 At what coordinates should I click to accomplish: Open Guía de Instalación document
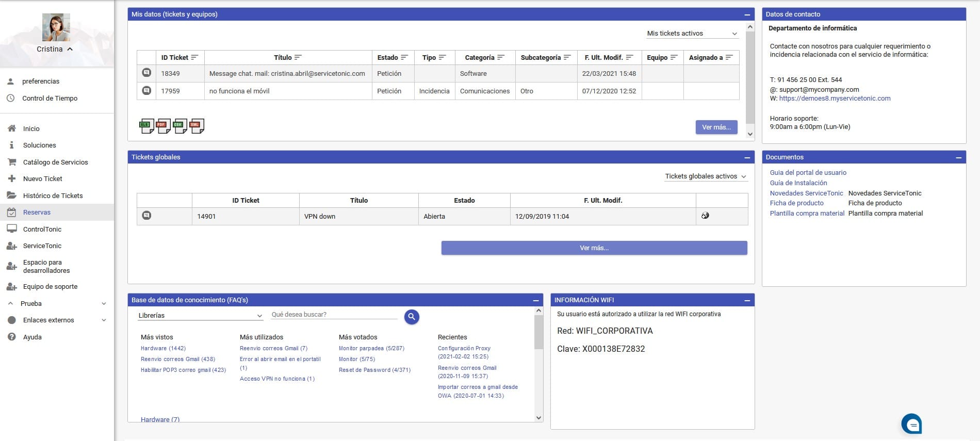click(x=798, y=183)
